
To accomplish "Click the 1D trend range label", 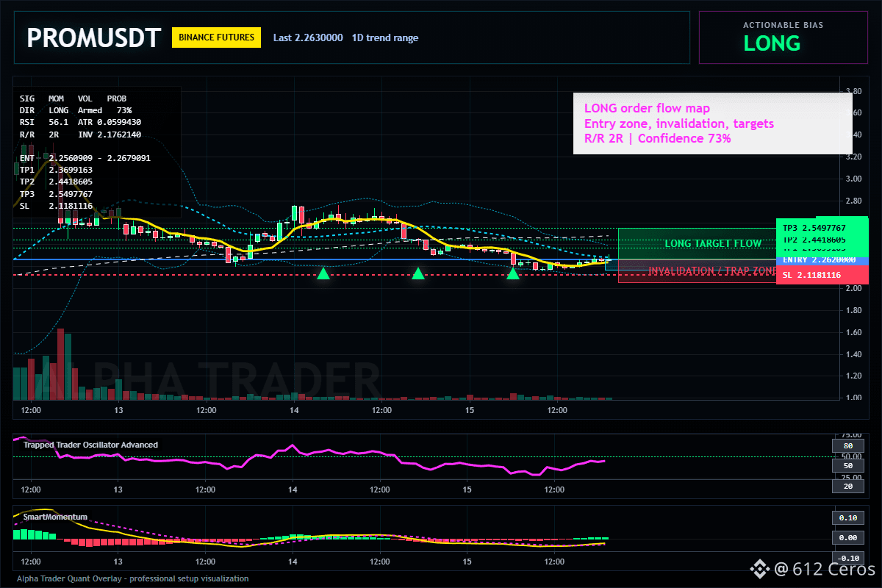I will point(385,37).
